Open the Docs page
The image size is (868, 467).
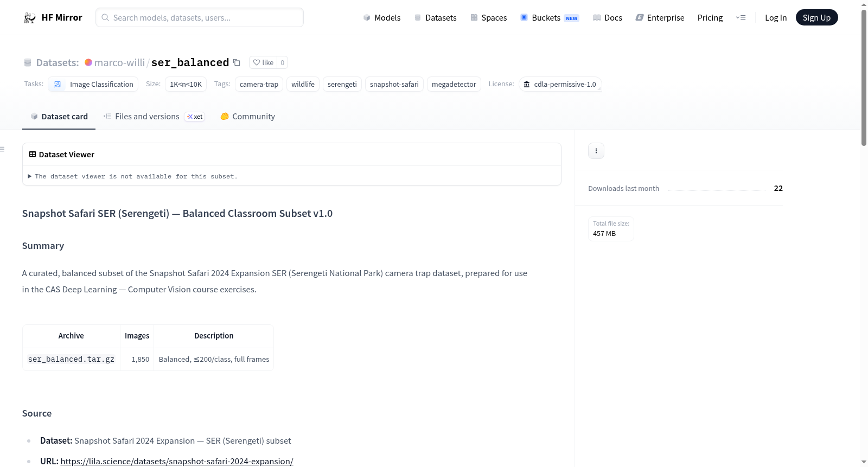coord(608,17)
